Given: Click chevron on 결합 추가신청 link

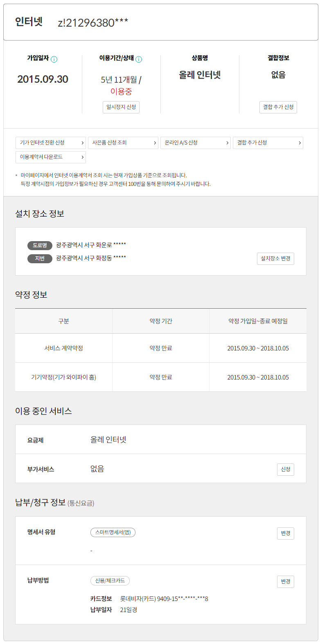Looking at the screenshot, I should click(x=300, y=143).
